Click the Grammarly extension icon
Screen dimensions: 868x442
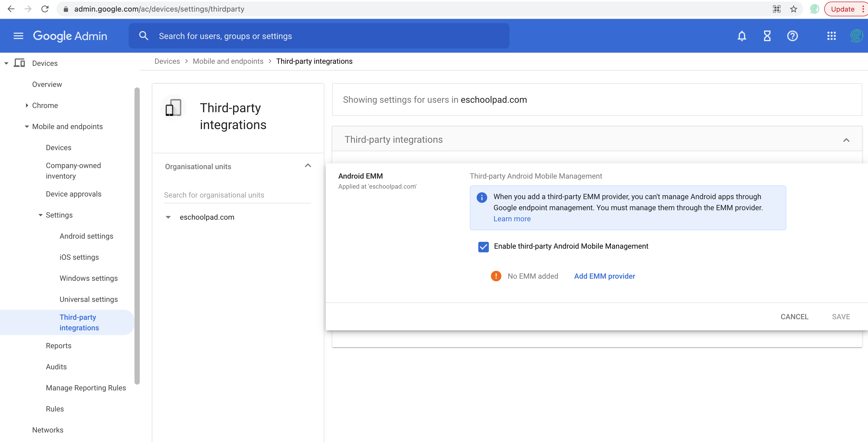(814, 9)
